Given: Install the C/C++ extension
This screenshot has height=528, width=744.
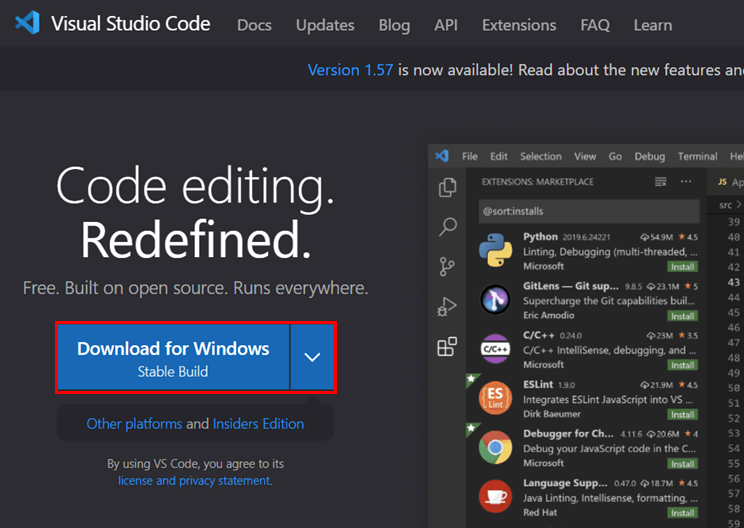Looking at the screenshot, I should point(682,365).
